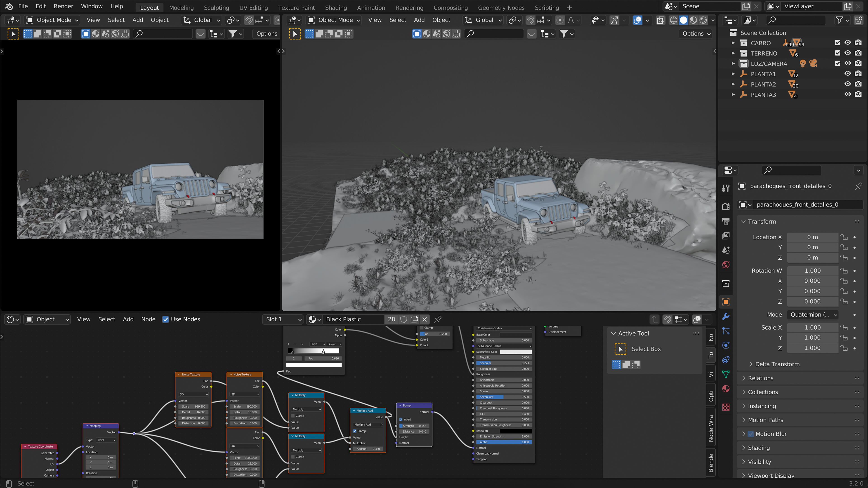Screen dimensions: 868x488
Task: Uncheck exclude checkbox for TERRENO collection
Action: coord(837,53)
